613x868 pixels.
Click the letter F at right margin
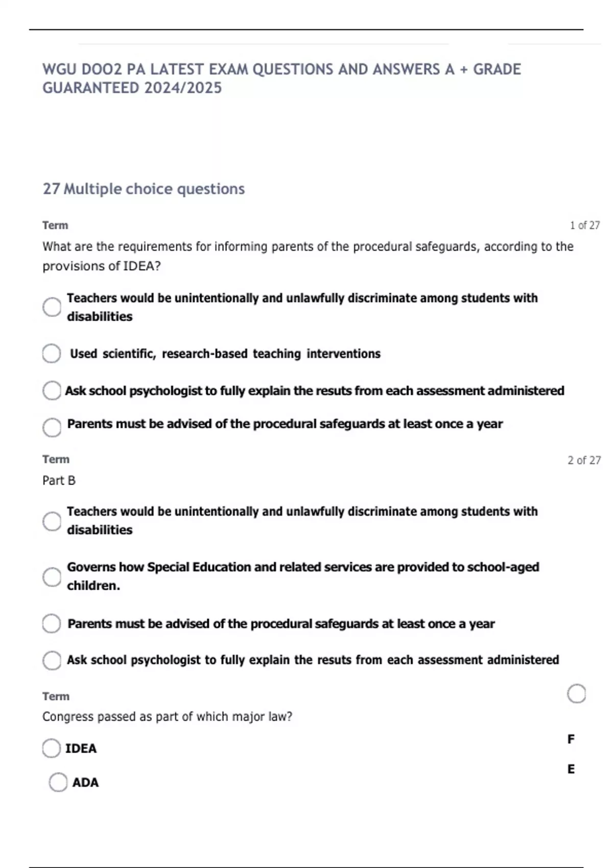coord(571,739)
